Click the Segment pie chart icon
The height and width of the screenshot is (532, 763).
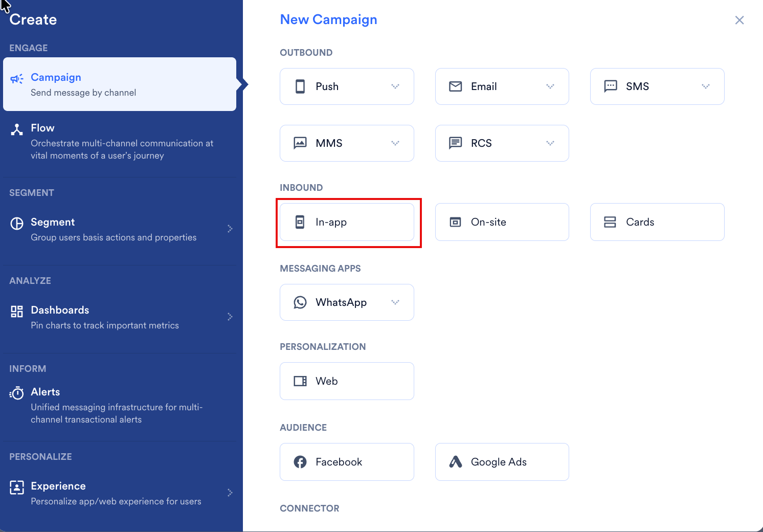[x=17, y=224]
